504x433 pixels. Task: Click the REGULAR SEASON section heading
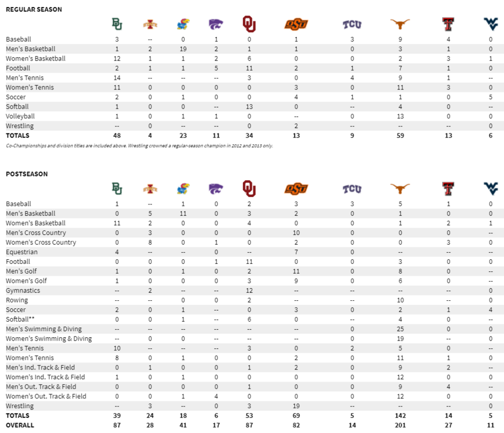coord(34,9)
